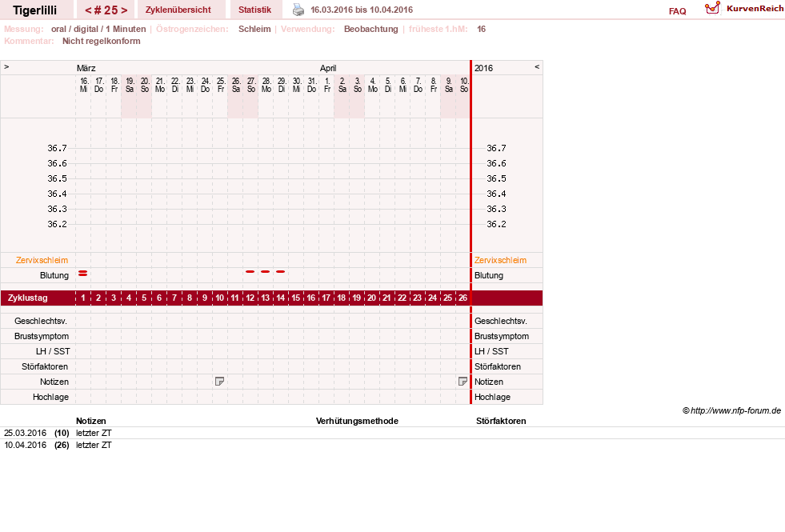Go to cycle number 25 navigator
Viewport: 785px width, 532px height.
106,10
